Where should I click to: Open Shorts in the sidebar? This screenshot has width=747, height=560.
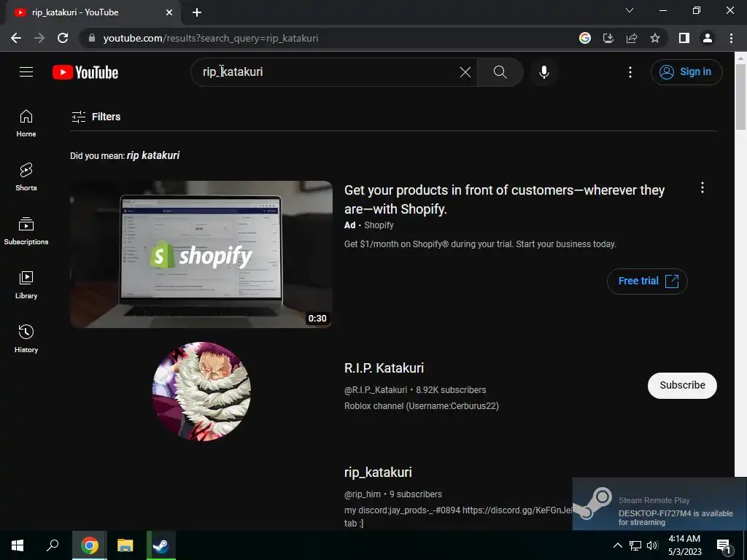coord(26,177)
